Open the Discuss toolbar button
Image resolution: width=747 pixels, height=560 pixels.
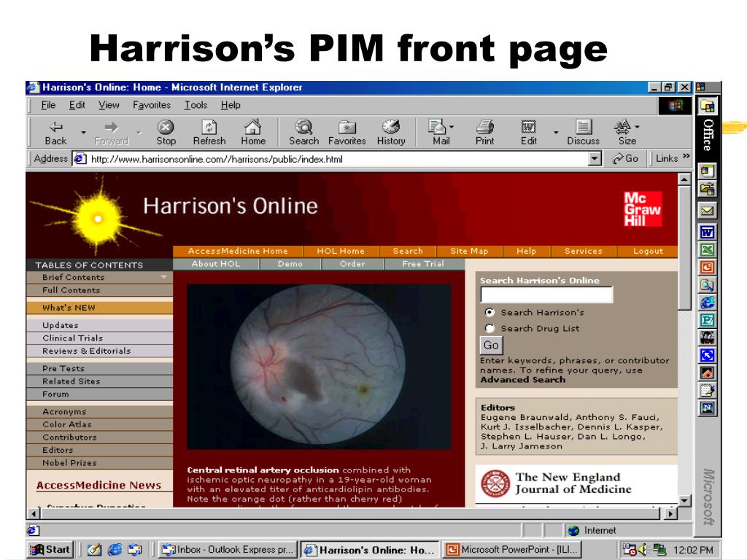click(x=583, y=133)
